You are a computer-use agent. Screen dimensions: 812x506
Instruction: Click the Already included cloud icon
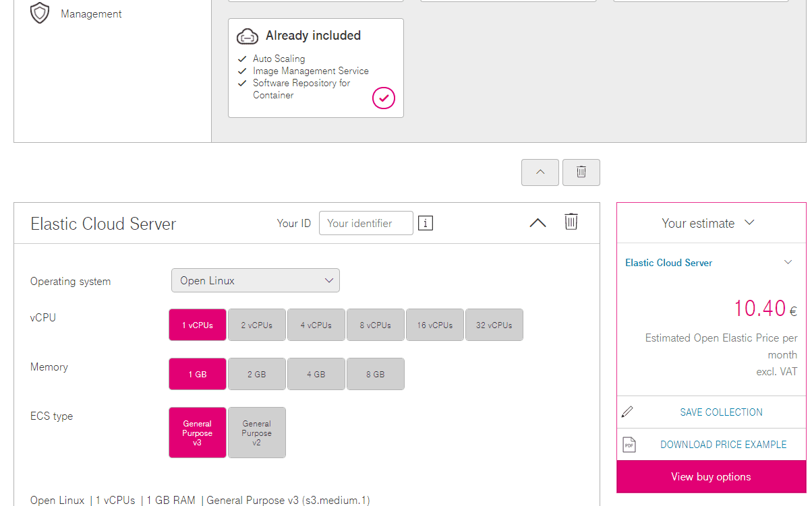coord(248,36)
